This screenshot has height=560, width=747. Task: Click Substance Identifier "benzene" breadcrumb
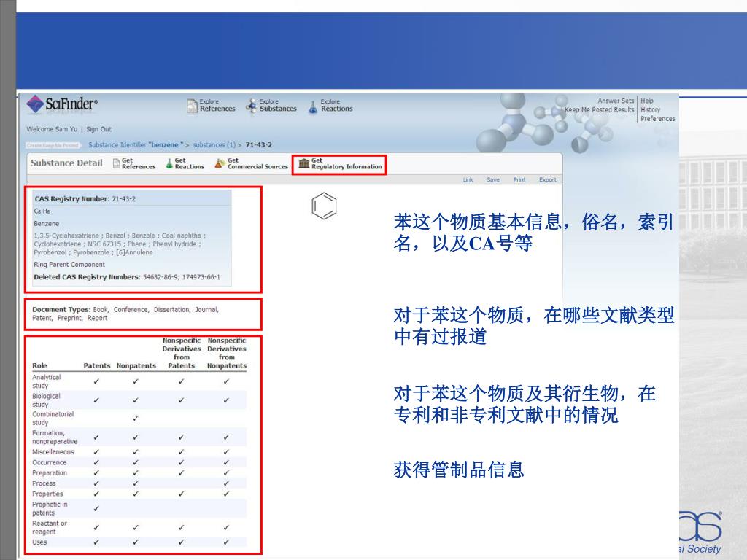[136, 145]
